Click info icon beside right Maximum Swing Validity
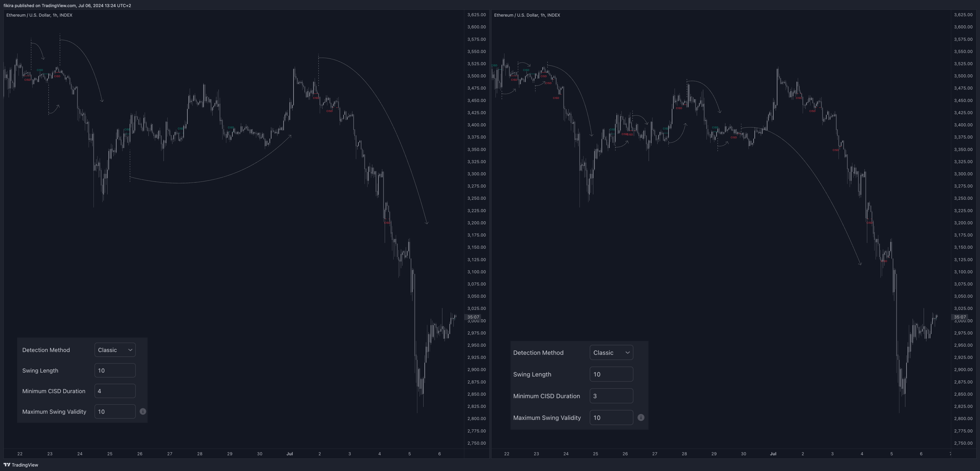 pos(641,418)
